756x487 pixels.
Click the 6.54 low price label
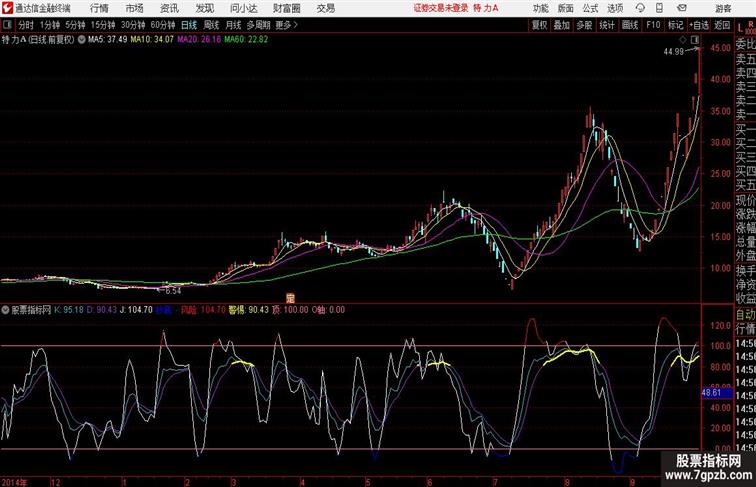tap(173, 291)
